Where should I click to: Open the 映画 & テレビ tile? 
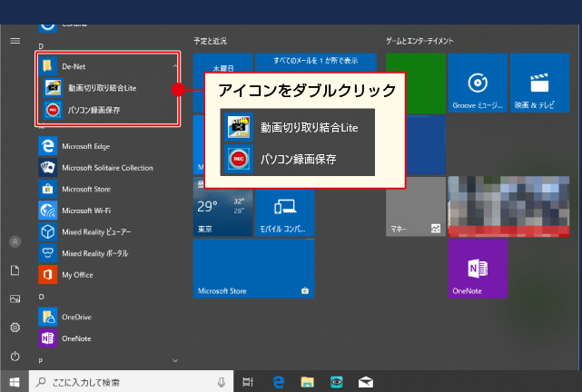539,83
